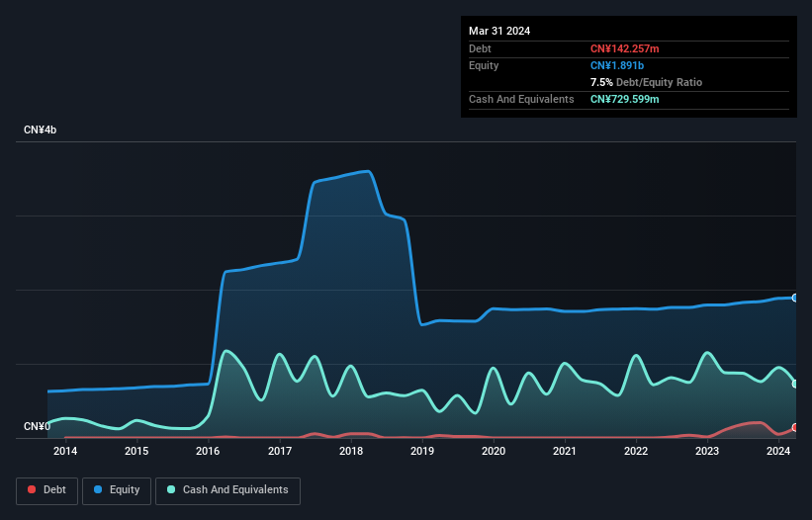
Task: Click the Equity label in tooltip
Action: click(484, 65)
